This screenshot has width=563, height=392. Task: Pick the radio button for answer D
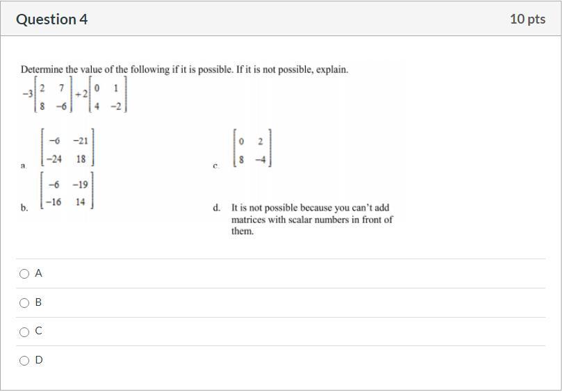tap(24, 361)
